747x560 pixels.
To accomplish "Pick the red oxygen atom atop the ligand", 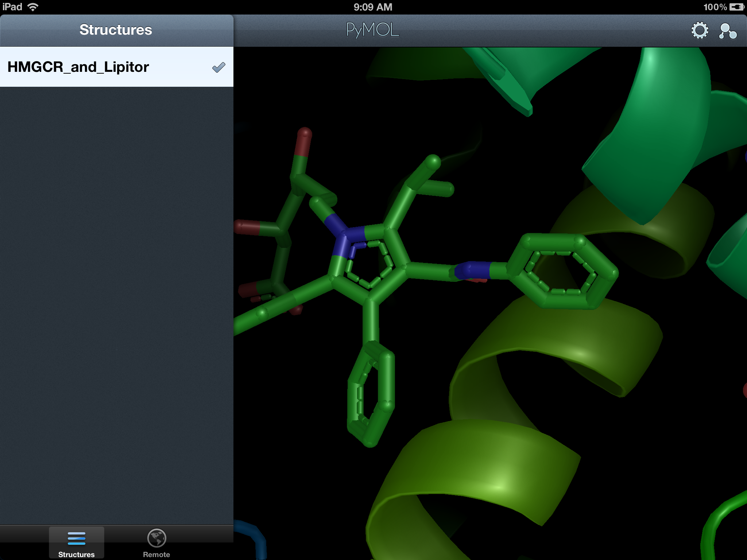I will point(303,139).
